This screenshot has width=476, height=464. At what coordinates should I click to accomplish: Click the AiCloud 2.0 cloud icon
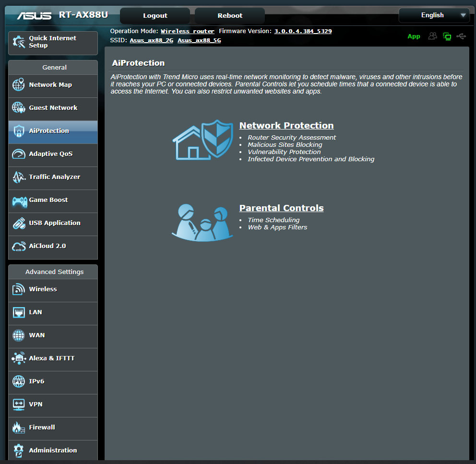[19, 246]
